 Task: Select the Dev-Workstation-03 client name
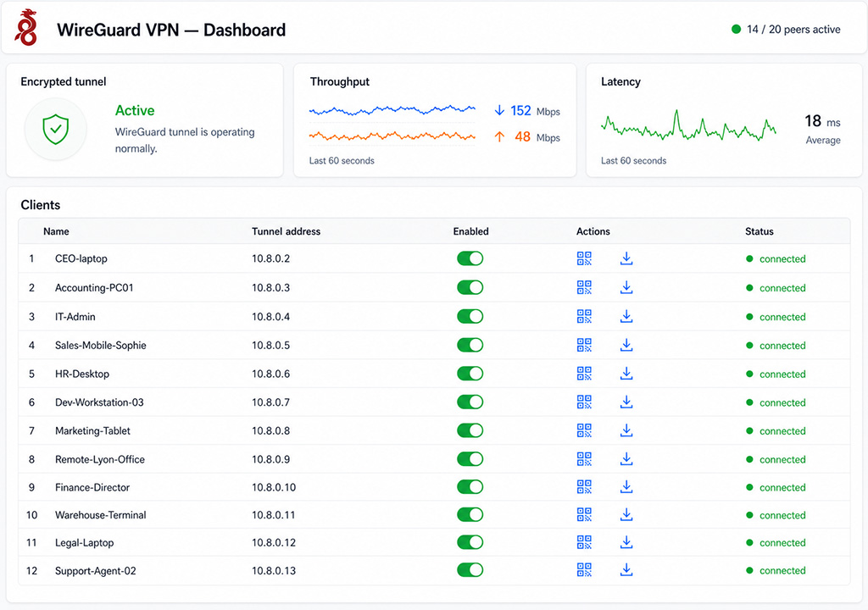click(99, 402)
